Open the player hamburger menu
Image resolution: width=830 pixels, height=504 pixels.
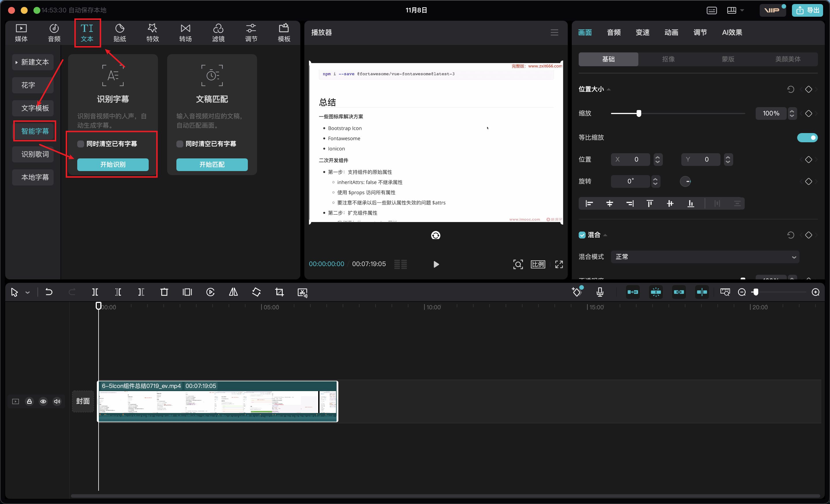(x=554, y=32)
